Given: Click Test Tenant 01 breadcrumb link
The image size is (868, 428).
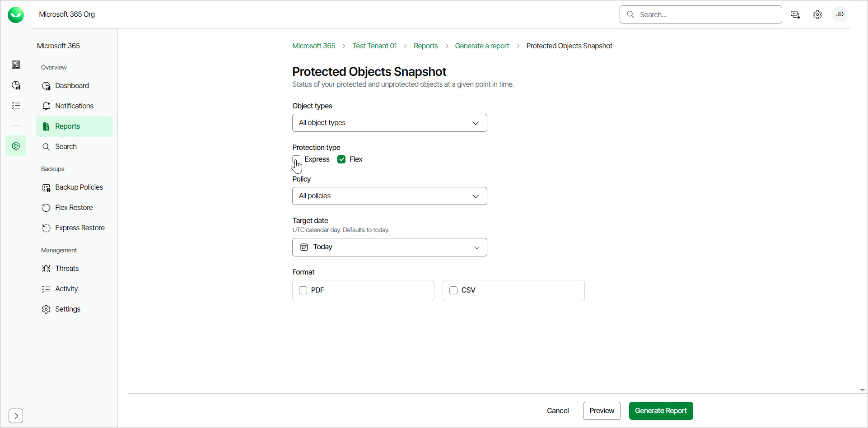Looking at the screenshot, I should [x=374, y=46].
